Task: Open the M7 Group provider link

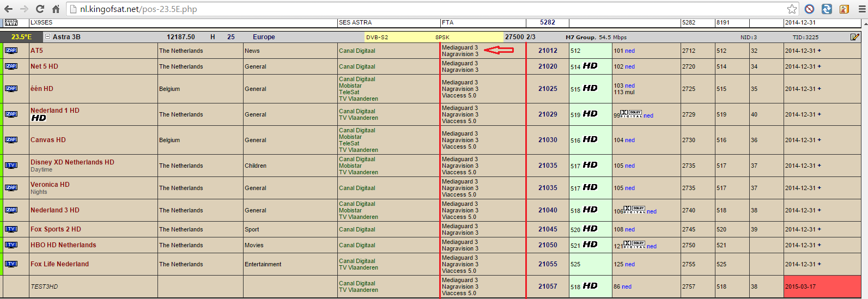Action: coord(580,37)
